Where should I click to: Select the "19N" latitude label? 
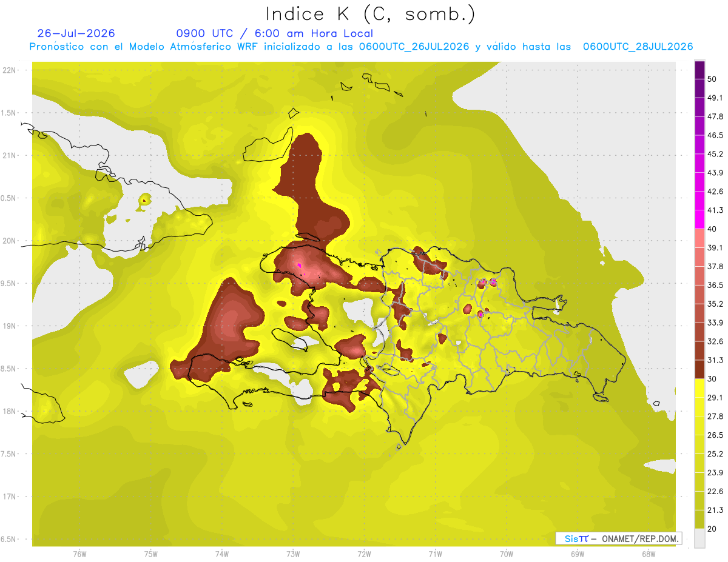(10, 326)
